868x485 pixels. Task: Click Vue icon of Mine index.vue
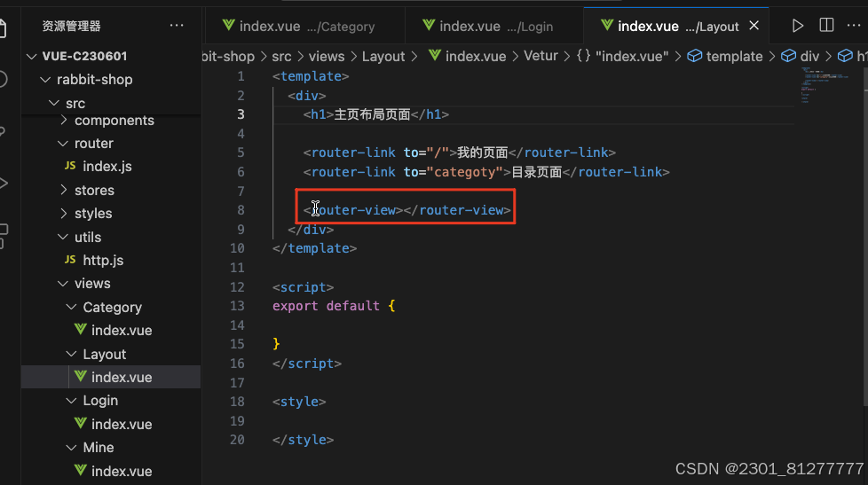[80, 471]
